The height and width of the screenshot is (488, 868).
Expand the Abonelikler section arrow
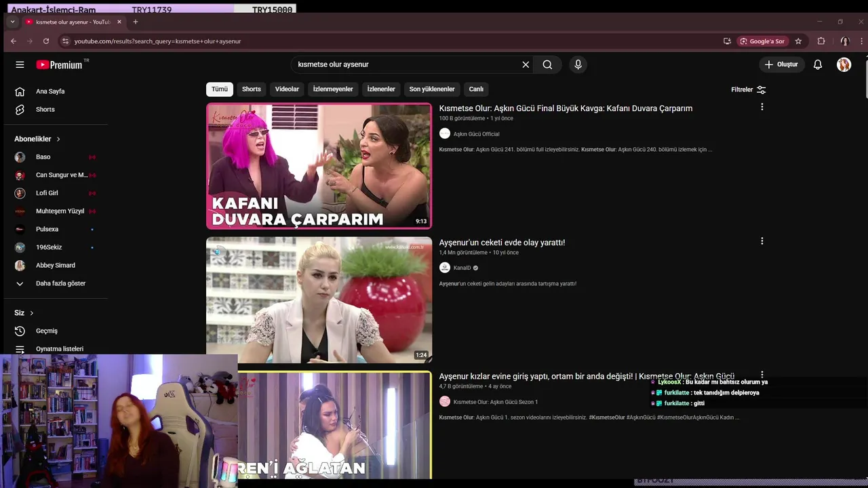[58, 139]
